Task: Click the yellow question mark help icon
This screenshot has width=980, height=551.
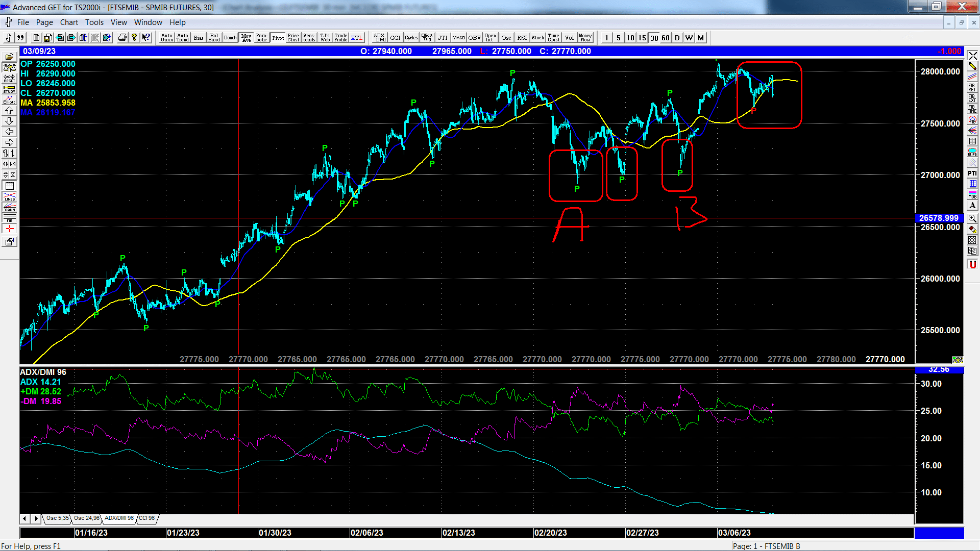Action: 134,38
